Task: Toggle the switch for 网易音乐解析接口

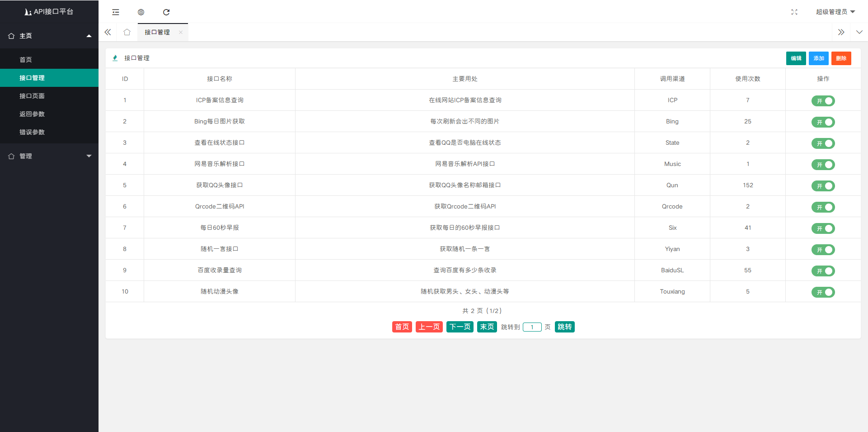Action: [x=823, y=165]
